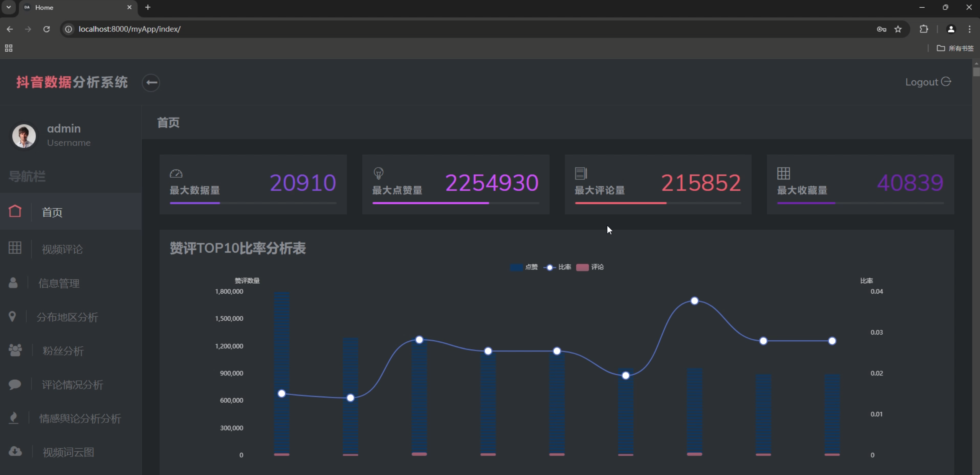Click progress bar under 最大数据量
Screen dimensions: 980x475
(x=253, y=203)
